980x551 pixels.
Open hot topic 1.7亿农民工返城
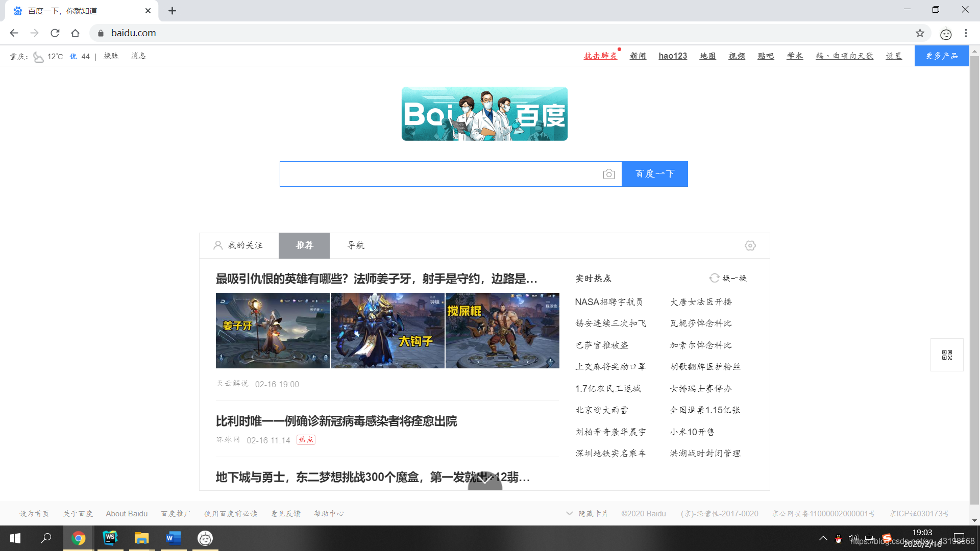[x=608, y=389]
